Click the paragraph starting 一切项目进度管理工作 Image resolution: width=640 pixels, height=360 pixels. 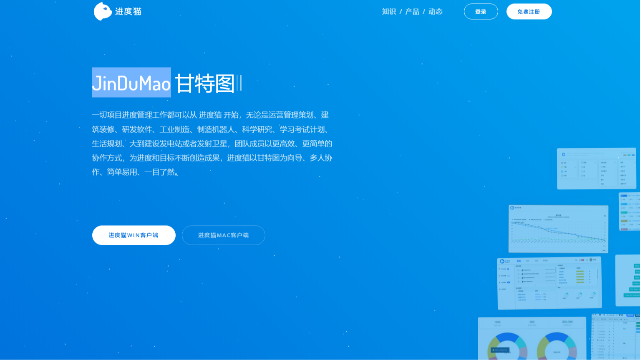coord(212,143)
